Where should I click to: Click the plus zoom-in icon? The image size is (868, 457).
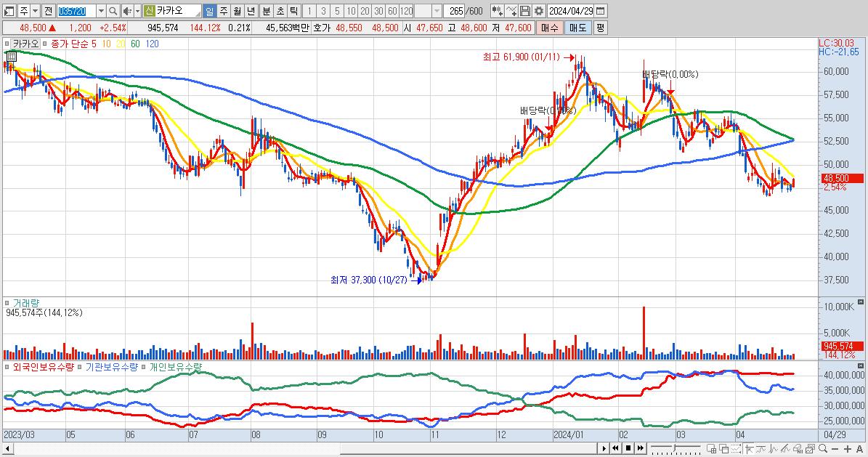coord(847,448)
